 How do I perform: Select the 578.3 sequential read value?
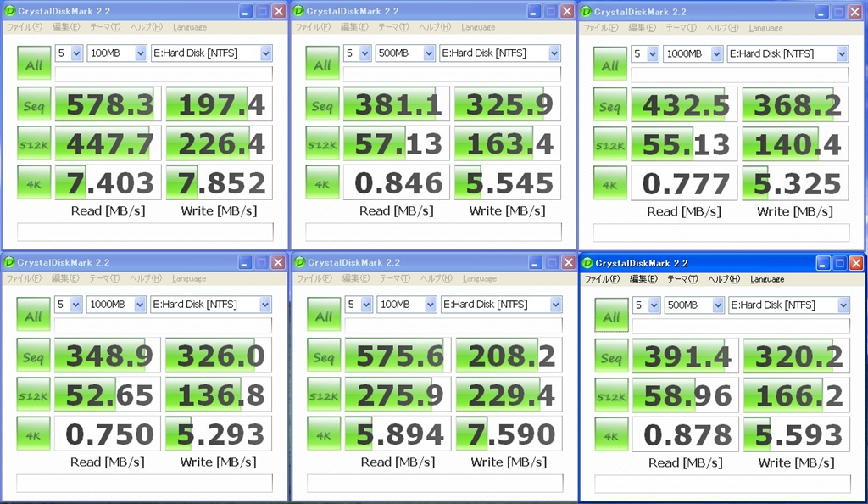[x=108, y=104]
